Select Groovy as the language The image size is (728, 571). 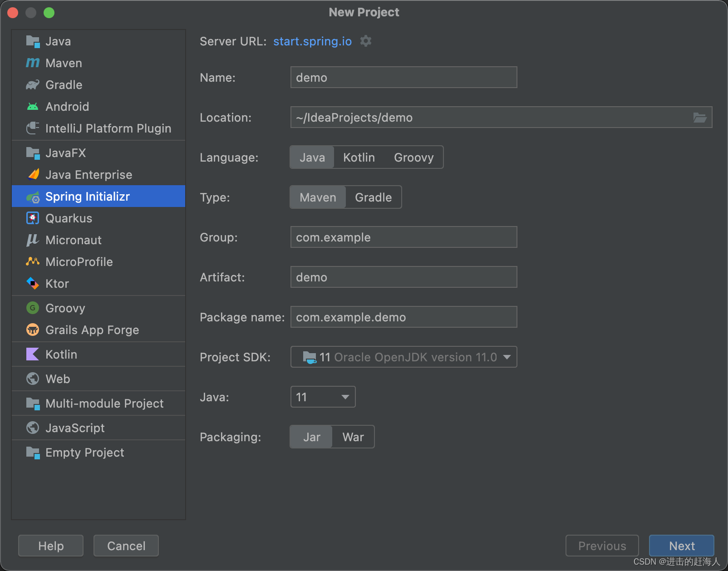click(413, 157)
